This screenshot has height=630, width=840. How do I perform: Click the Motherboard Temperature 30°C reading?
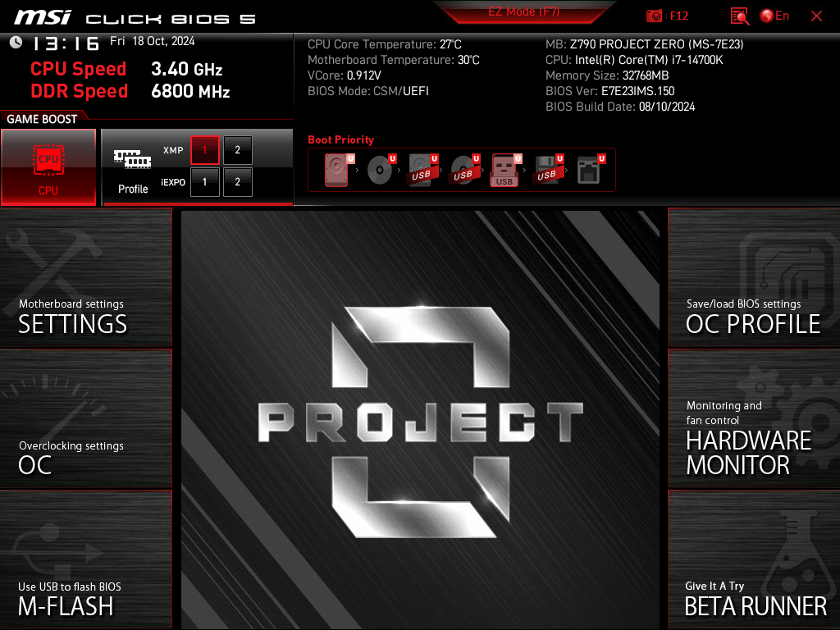point(394,60)
